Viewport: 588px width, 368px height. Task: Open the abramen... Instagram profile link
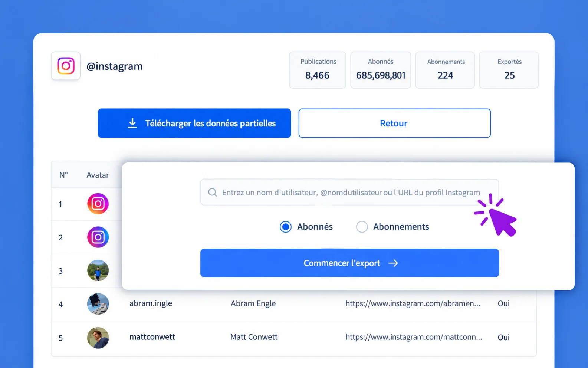coord(413,303)
